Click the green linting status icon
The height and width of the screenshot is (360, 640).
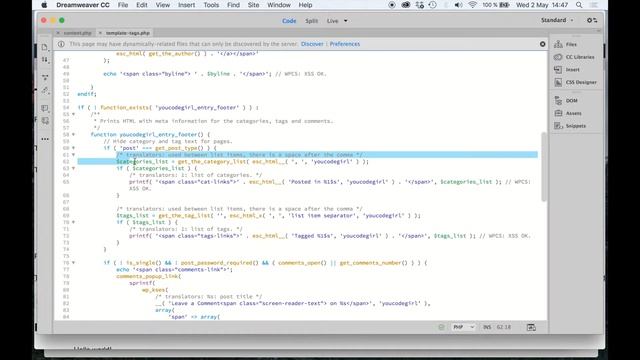click(441, 327)
